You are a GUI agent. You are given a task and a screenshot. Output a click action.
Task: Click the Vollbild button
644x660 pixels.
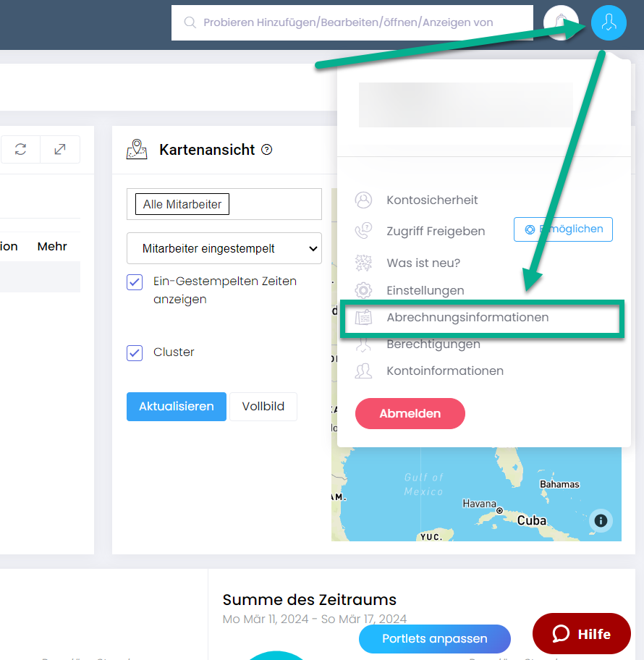point(263,407)
